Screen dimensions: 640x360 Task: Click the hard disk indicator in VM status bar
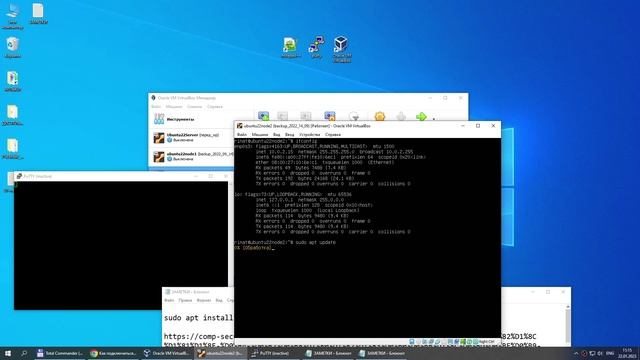click(x=412, y=342)
